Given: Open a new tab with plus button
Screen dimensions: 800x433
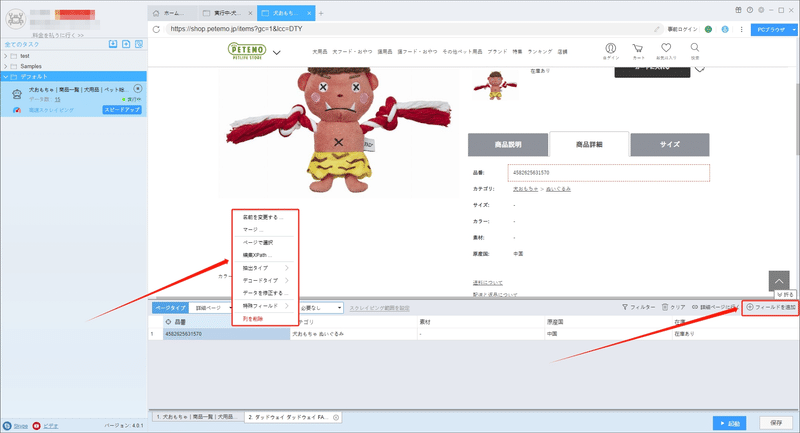Looking at the screenshot, I should tap(321, 13).
